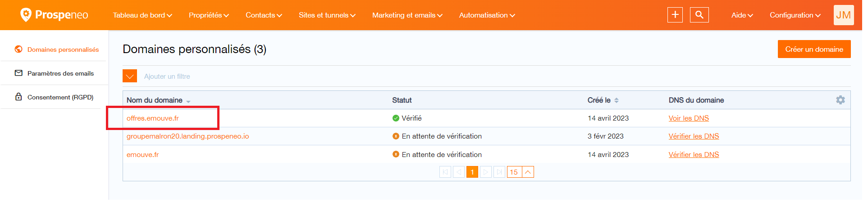Sort by Nom du domaine arrow
Image resolution: width=868 pixels, height=202 pixels.
coord(188,102)
